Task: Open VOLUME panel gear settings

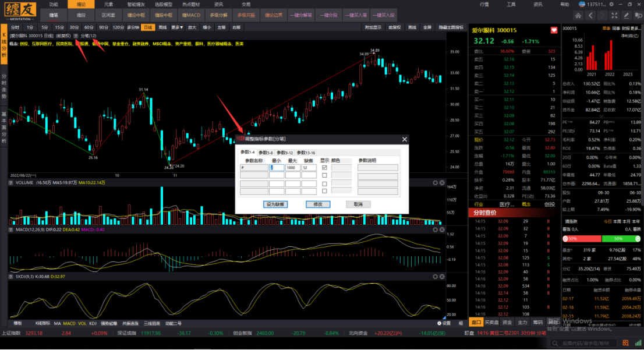Action: click(435, 183)
